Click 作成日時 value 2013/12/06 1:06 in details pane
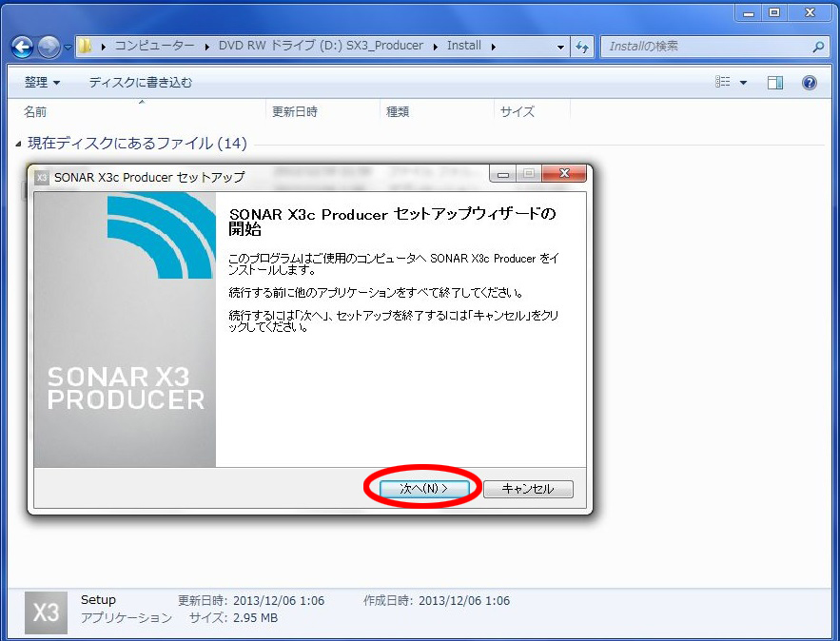 464,601
